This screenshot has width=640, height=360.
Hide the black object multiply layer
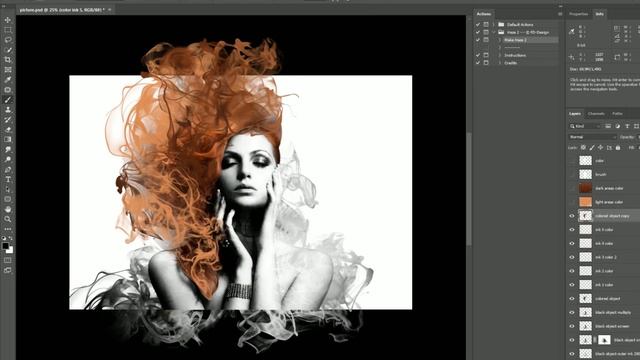pyautogui.click(x=572, y=313)
